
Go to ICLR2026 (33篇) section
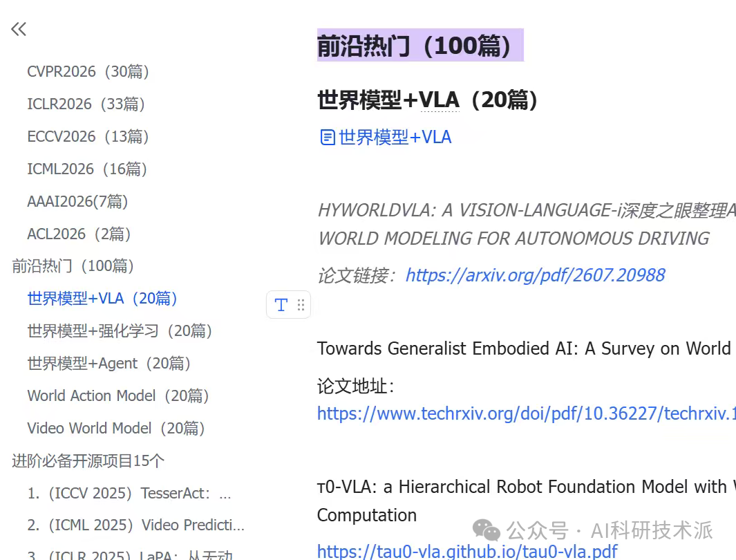pos(86,104)
